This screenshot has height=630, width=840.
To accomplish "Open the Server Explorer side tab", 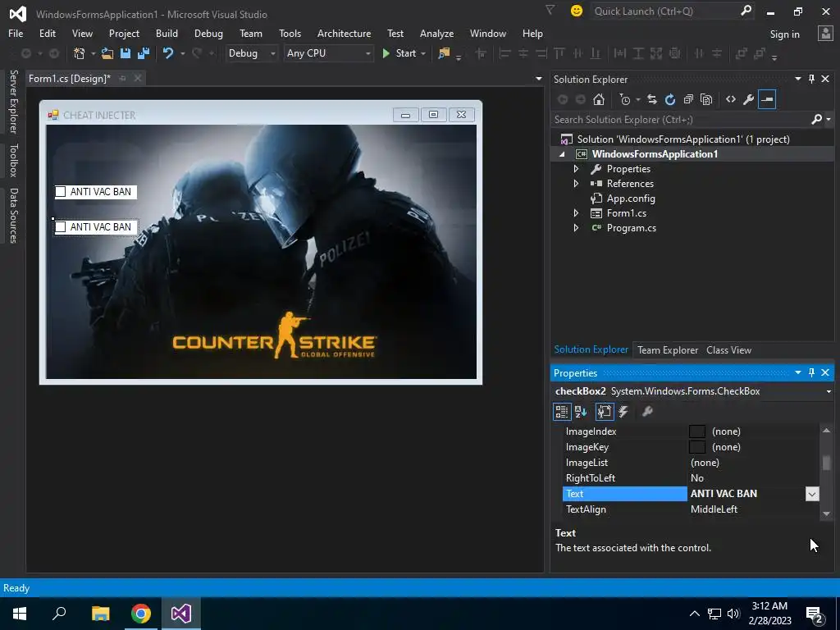I will [x=13, y=101].
